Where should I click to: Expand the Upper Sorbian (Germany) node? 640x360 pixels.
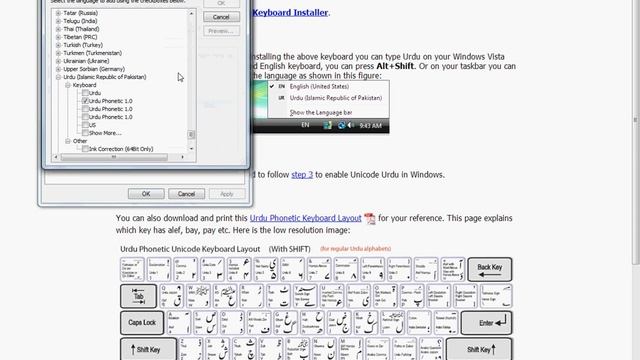tap(58, 69)
